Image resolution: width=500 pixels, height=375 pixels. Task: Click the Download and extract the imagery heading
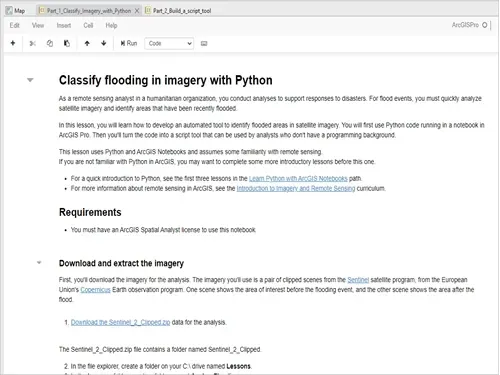coord(121,263)
